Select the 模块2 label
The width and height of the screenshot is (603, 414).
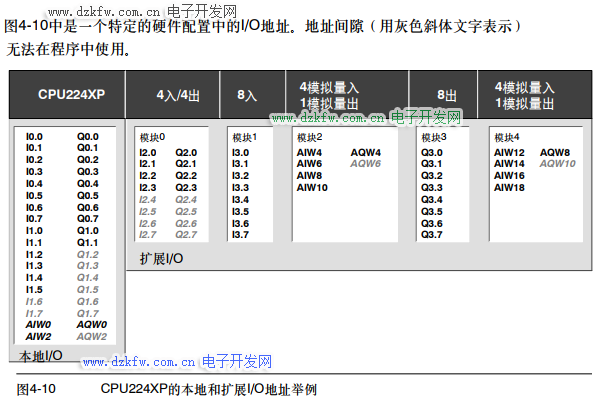[310, 137]
